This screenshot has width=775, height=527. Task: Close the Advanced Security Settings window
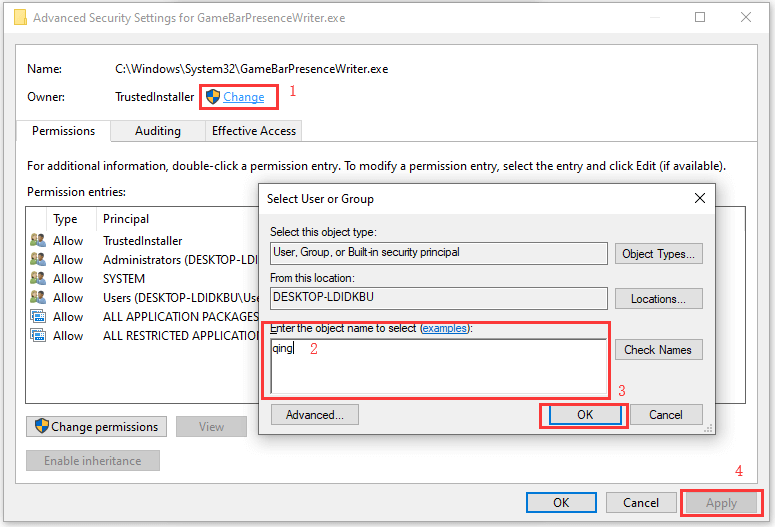(745, 17)
